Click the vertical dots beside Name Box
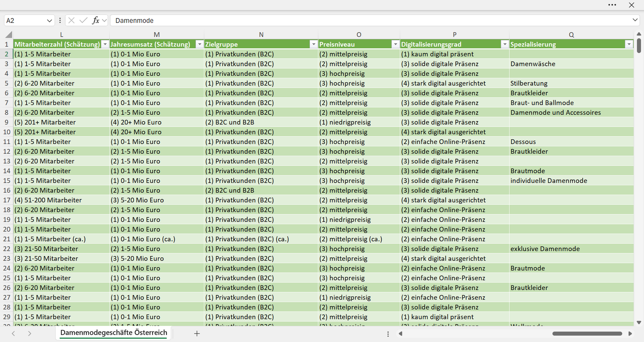This screenshot has height=342, width=644. pos(60,20)
